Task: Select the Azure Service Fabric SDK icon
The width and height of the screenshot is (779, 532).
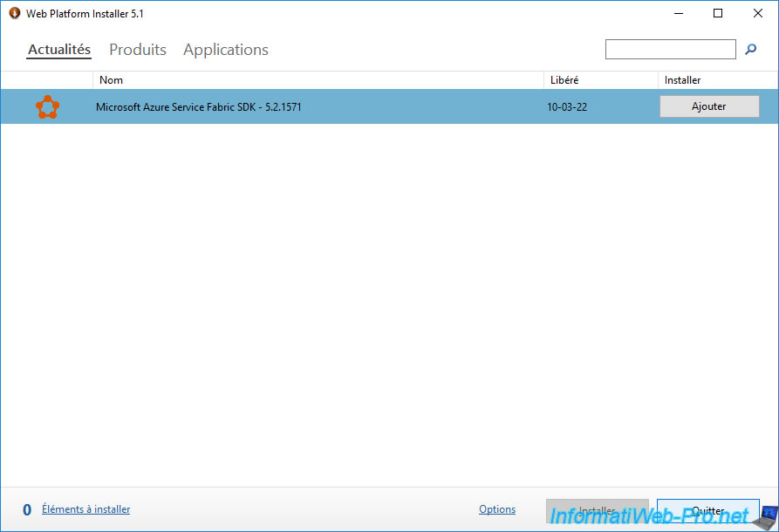Action: (x=48, y=106)
